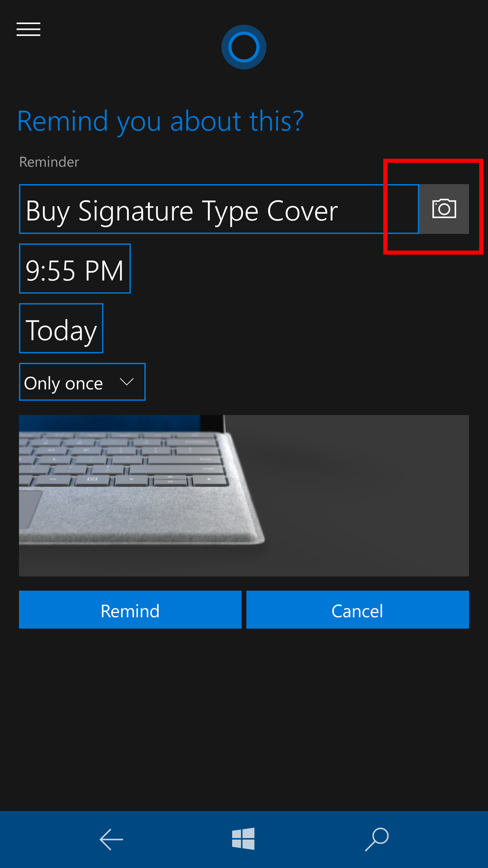Tap the Cortana circle icon
The width and height of the screenshot is (488, 868).
244,47
